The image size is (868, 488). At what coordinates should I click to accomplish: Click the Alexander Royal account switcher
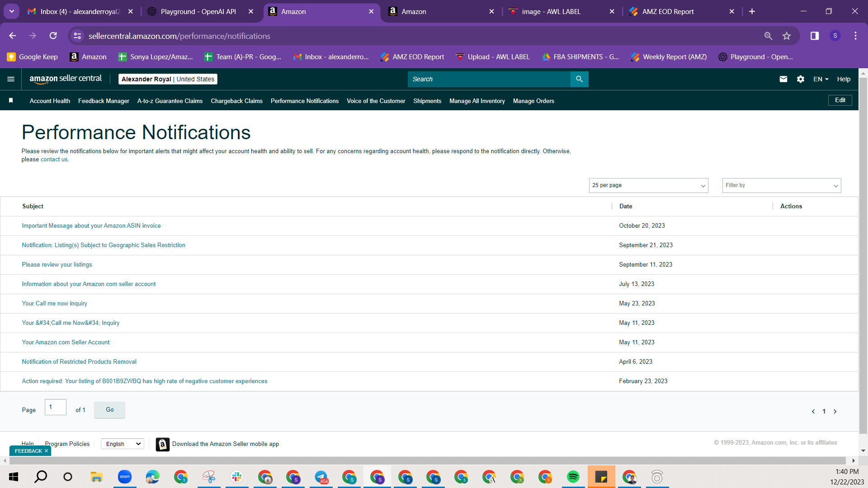(x=168, y=79)
